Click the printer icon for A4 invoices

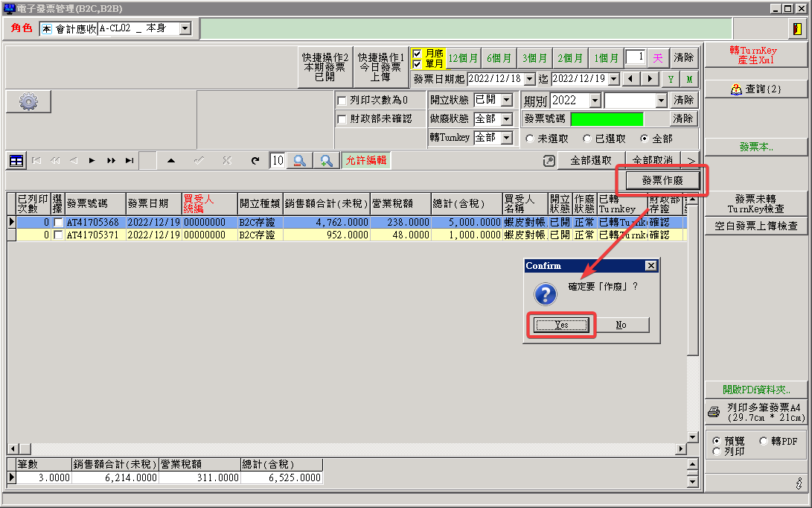(x=713, y=412)
